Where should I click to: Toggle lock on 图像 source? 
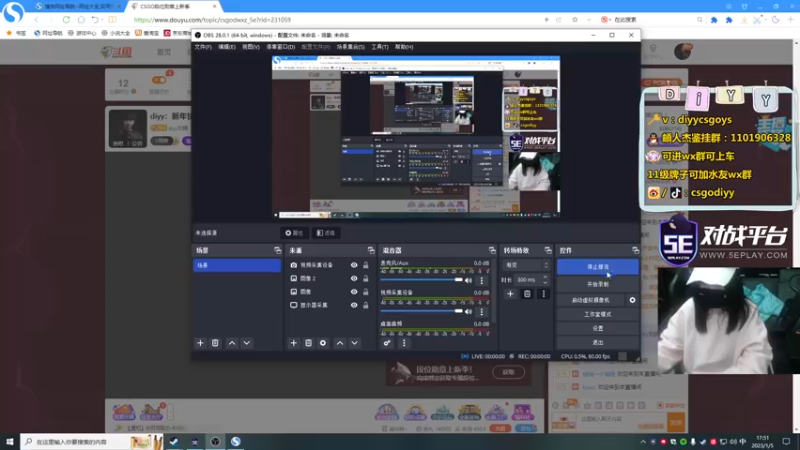[366, 292]
